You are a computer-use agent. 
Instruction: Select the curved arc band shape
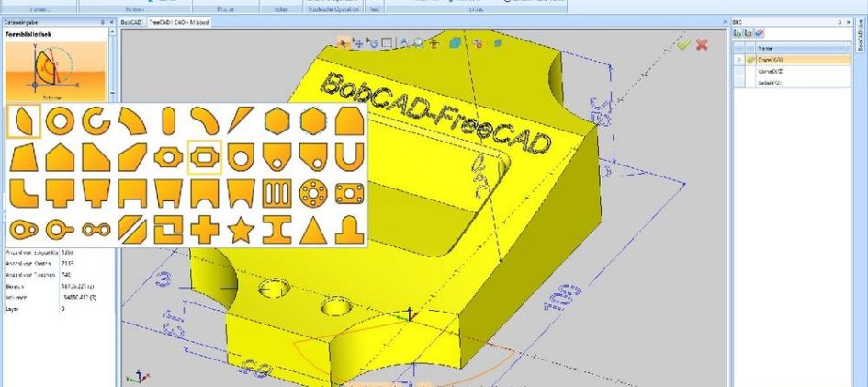point(132,121)
